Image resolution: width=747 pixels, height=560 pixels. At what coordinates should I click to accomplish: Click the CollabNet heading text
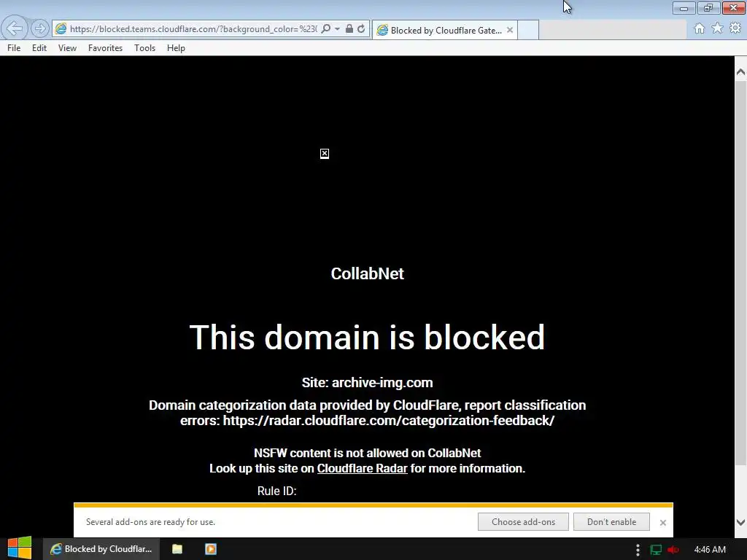click(x=368, y=274)
